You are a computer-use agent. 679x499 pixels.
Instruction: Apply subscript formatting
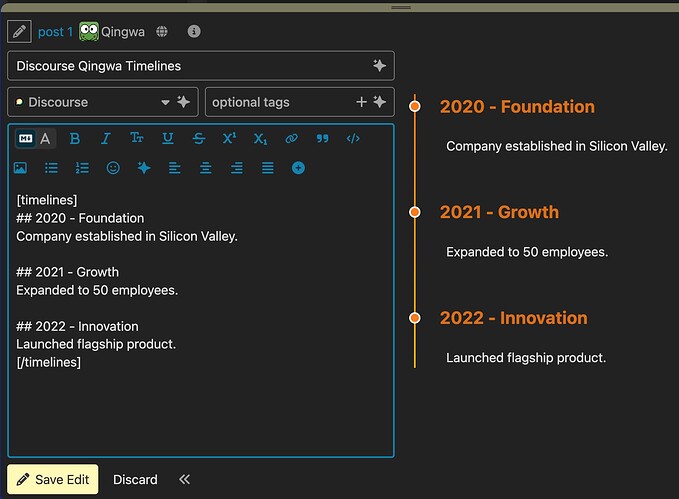[260, 139]
